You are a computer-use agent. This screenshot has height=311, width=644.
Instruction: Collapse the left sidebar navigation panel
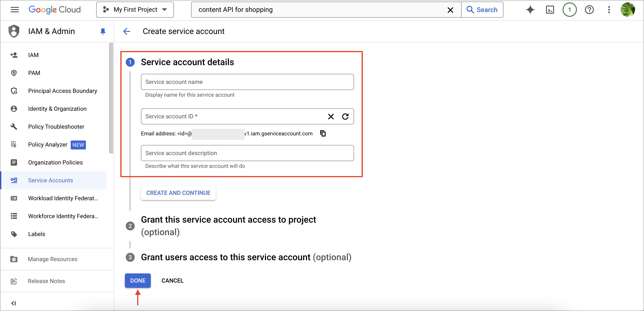[13, 303]
